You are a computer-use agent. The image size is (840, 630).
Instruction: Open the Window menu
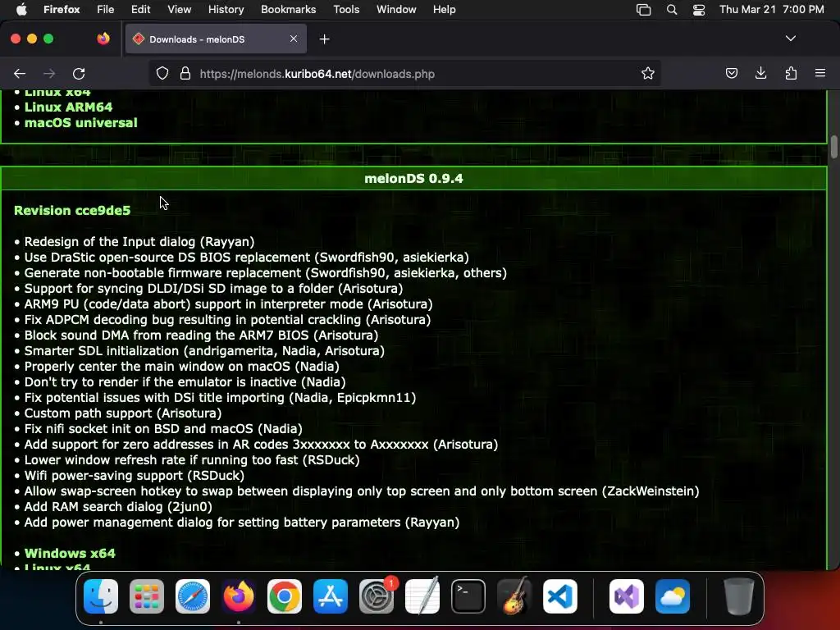coord(396,9)
